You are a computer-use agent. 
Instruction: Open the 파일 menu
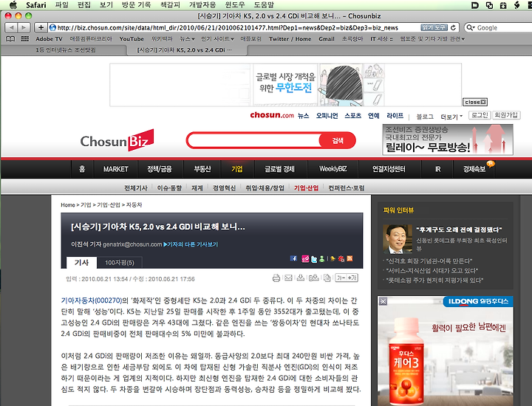click(62, 5)
